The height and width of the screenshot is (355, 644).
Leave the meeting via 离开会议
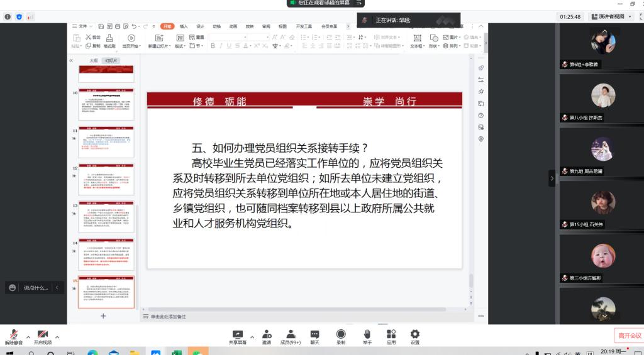[628, 336]
